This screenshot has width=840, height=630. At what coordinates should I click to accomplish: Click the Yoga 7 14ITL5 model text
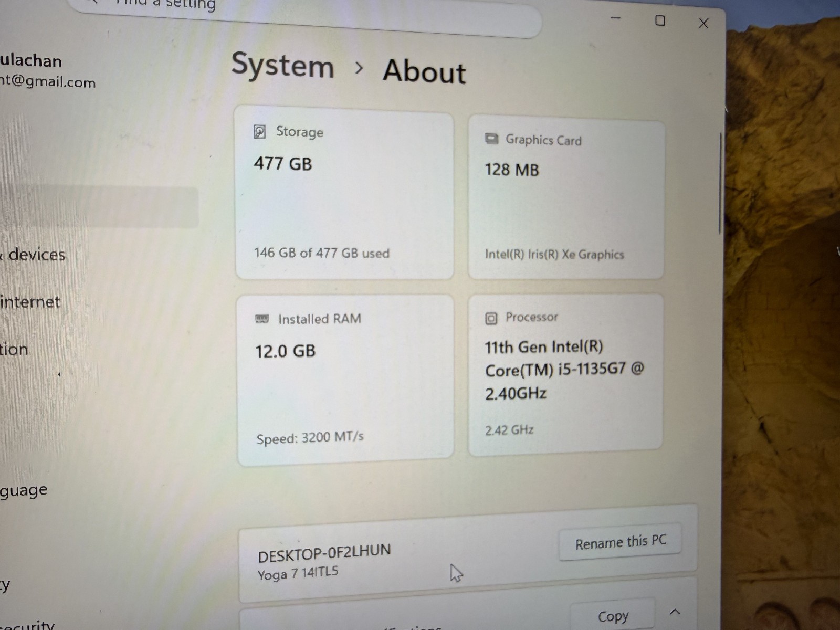coord(298,573)
